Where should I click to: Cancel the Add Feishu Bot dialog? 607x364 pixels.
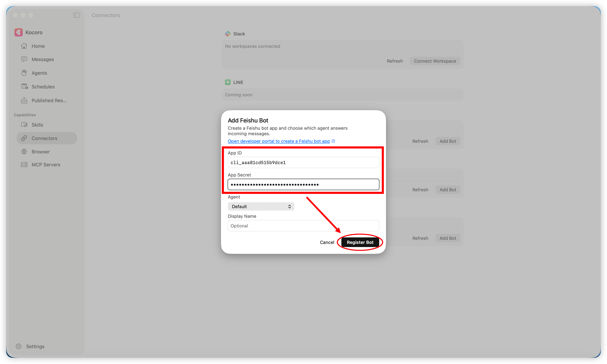[x=327, y=242]
